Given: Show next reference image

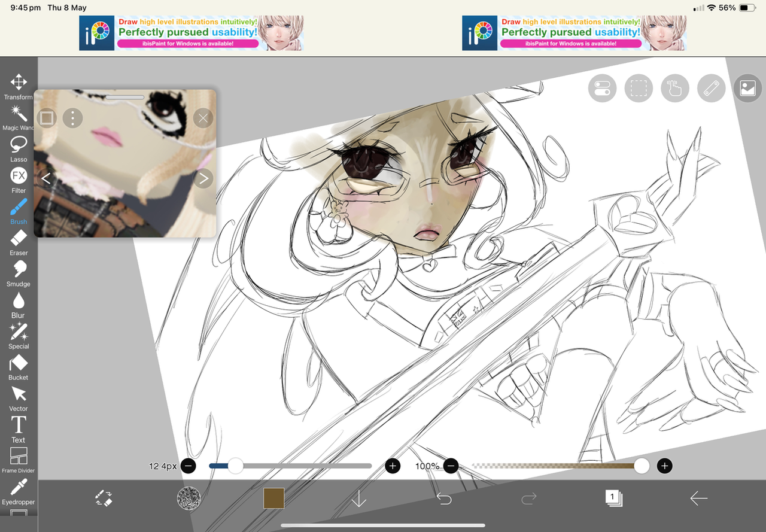Looking at the screenshot, I should click(x=203, y=178).
